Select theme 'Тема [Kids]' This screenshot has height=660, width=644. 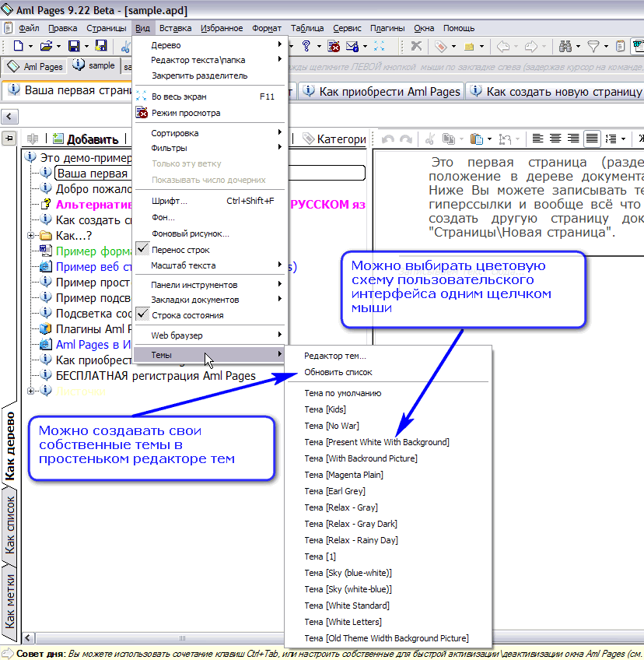[388, 409]
